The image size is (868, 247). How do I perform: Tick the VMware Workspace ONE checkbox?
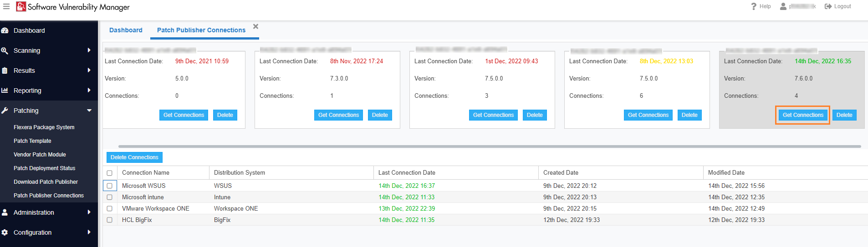[110, 208]
